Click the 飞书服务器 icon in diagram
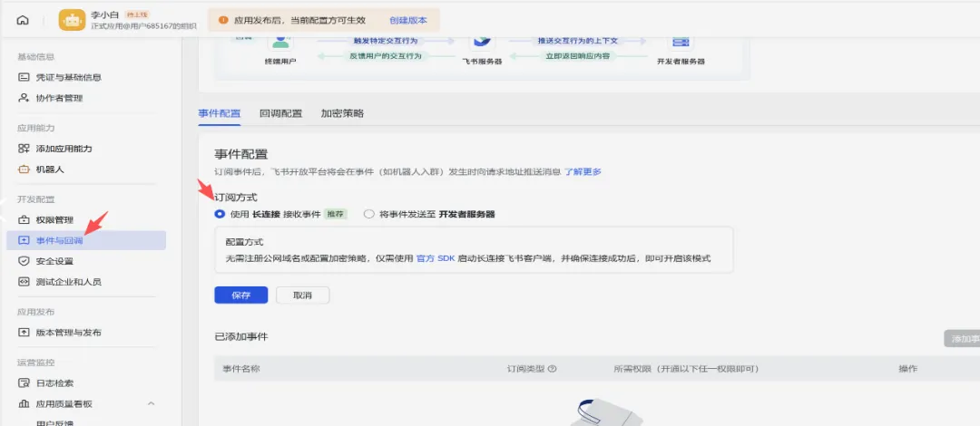This screenshot has width=980, height=426. (x=482, y=41)
